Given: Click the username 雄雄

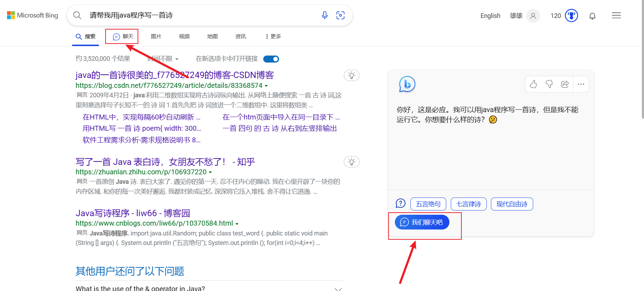Looking at the screenshot, I should click(x=516, y=16).
